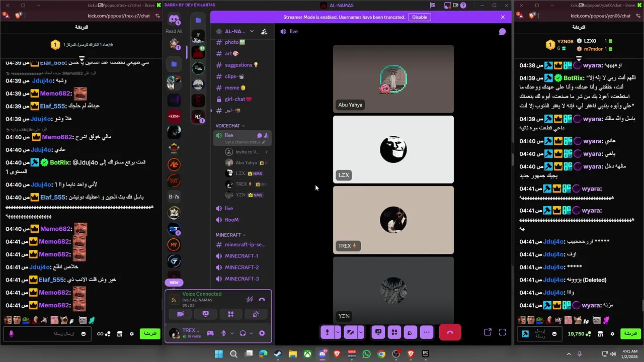Open Discord user settings gear

[262, 333]
